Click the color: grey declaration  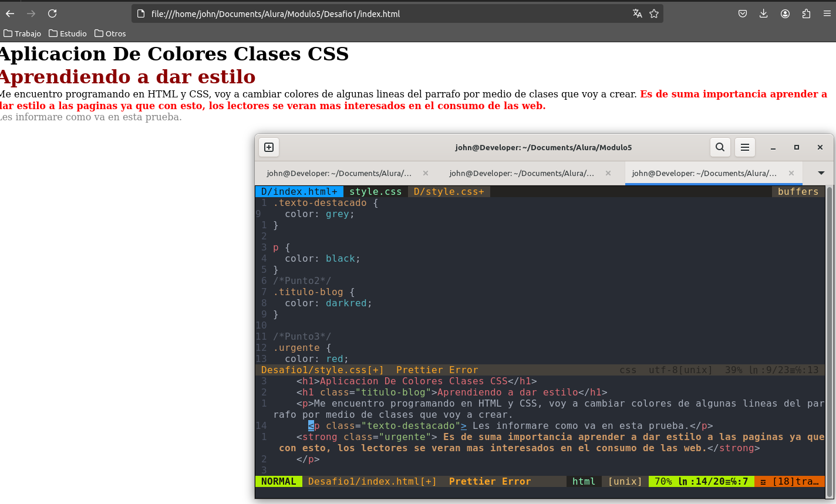[320, 214]
